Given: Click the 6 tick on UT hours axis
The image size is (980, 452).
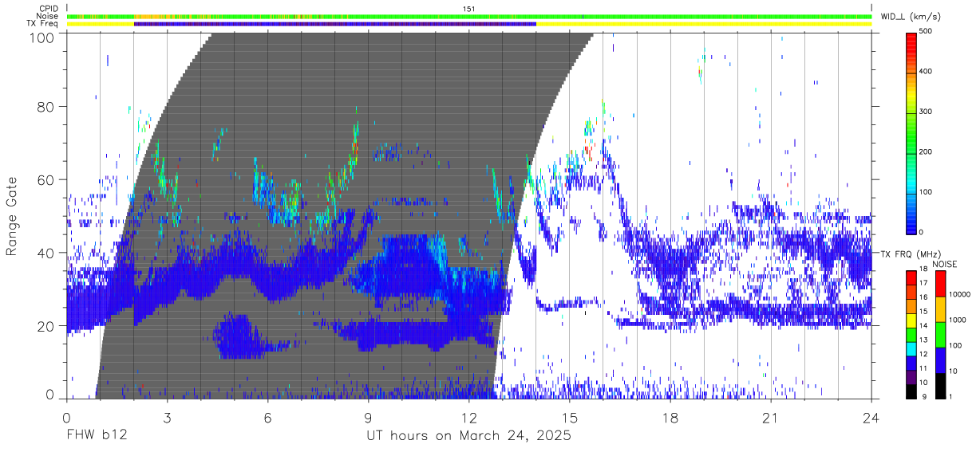Looking at the screenshot, I should click(267, 418).
